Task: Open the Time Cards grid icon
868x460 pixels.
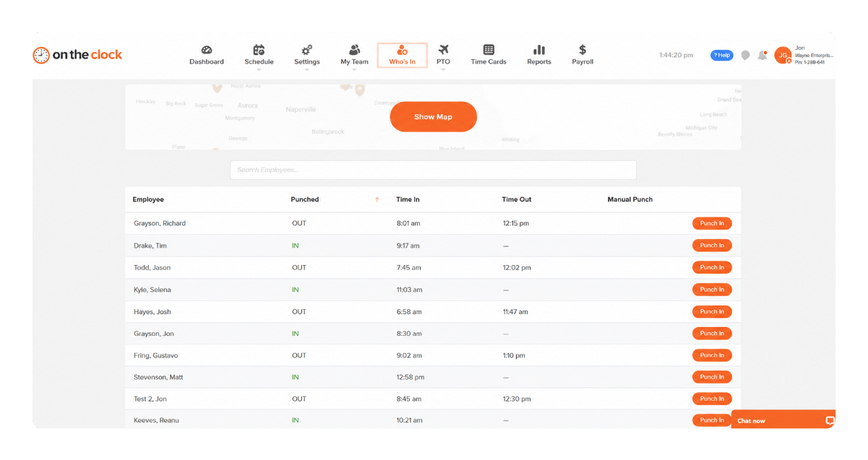Action: [x=489, y=50]
